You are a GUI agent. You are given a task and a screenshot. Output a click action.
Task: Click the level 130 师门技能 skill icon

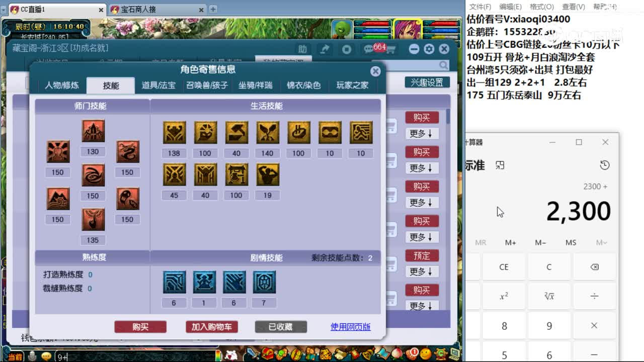pyautogui.click(x=93, y=131)
